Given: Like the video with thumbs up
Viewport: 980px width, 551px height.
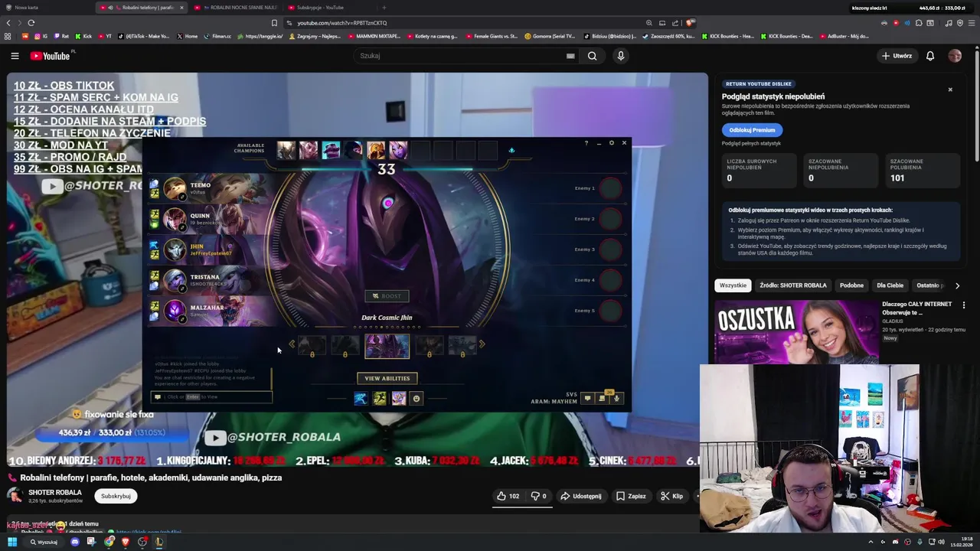Looking at the screenshot, I should point(508,496).
